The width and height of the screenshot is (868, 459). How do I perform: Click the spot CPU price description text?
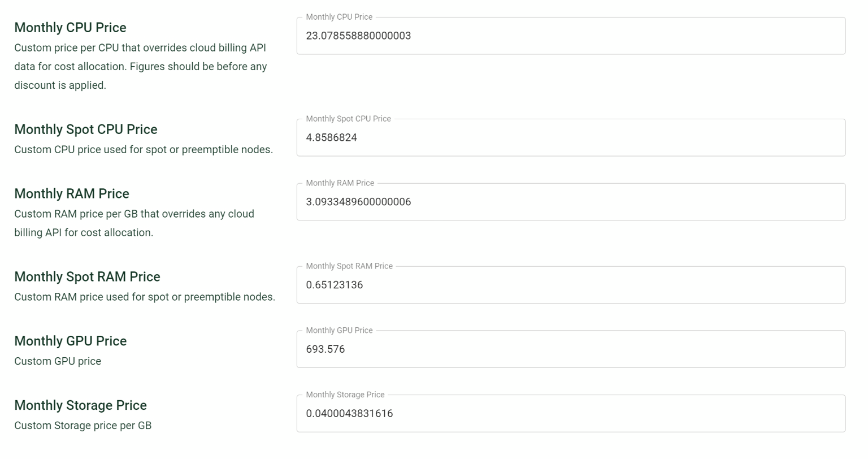[144, 150]
